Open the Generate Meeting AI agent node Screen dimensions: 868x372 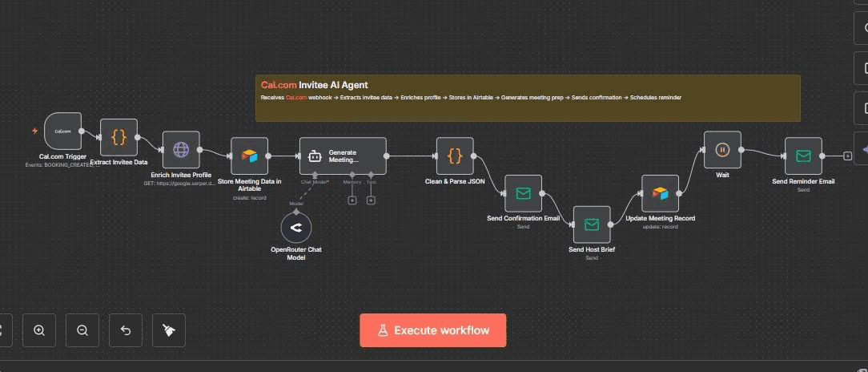343,156
